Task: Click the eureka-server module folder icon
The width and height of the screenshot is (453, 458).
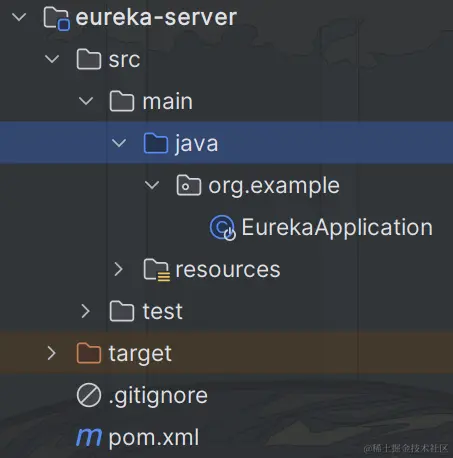Action: 56,19
